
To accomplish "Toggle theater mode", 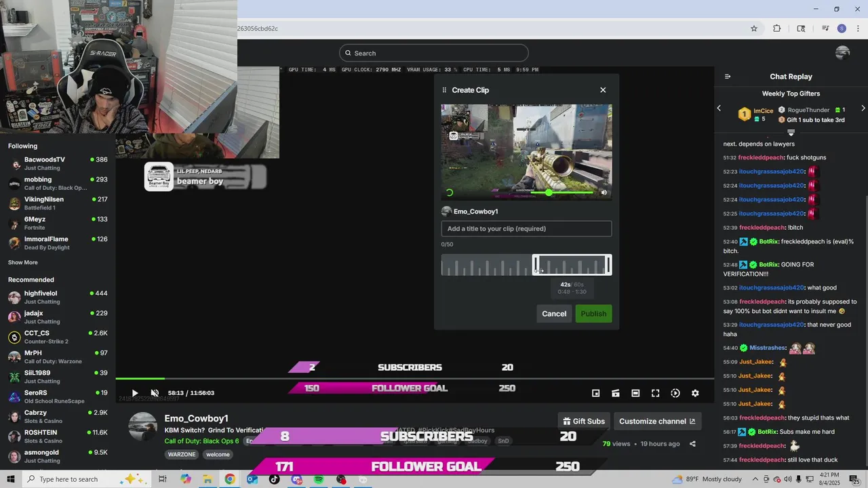I will coord(635,393).
